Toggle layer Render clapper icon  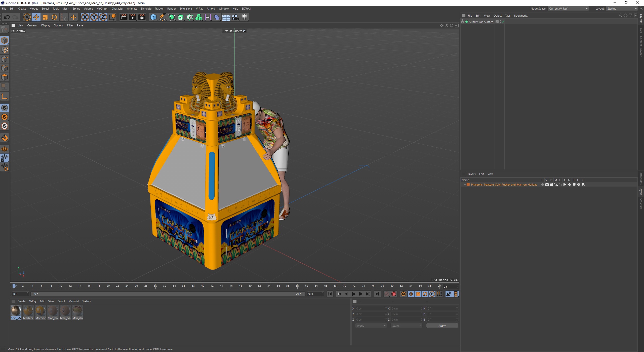tap(551, 185)
